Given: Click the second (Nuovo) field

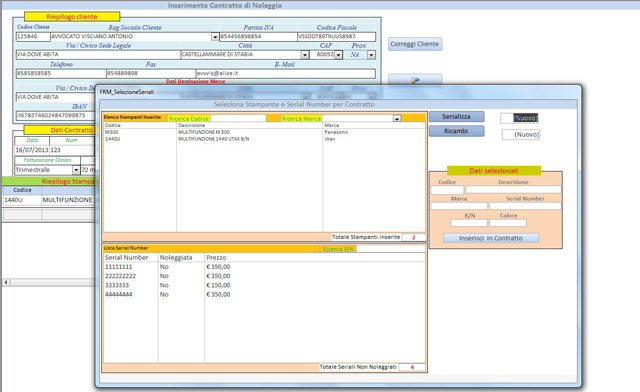Looking at the screenshot, I should (521, 134).
